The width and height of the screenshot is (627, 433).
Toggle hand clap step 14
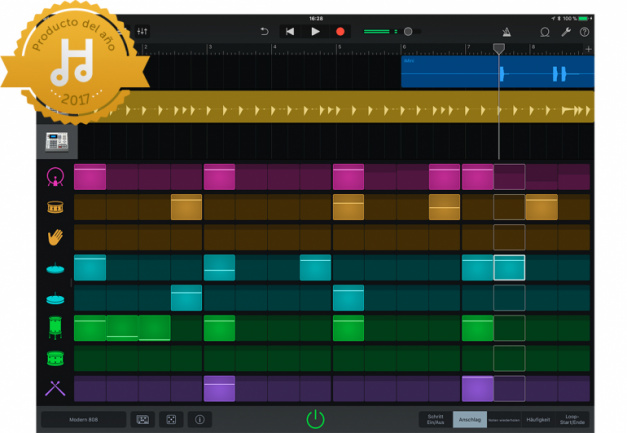(x=509, y=237)
